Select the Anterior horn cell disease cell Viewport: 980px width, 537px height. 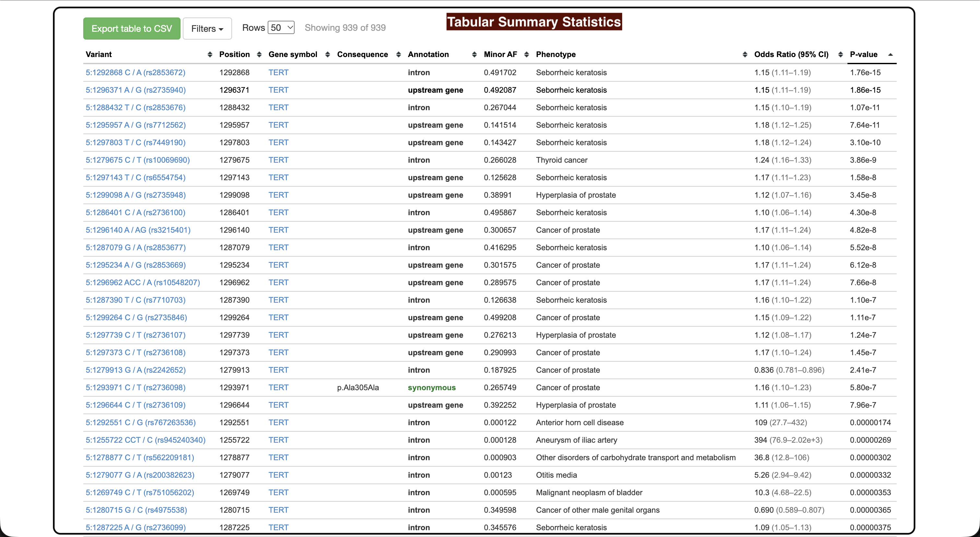(580, 423)
